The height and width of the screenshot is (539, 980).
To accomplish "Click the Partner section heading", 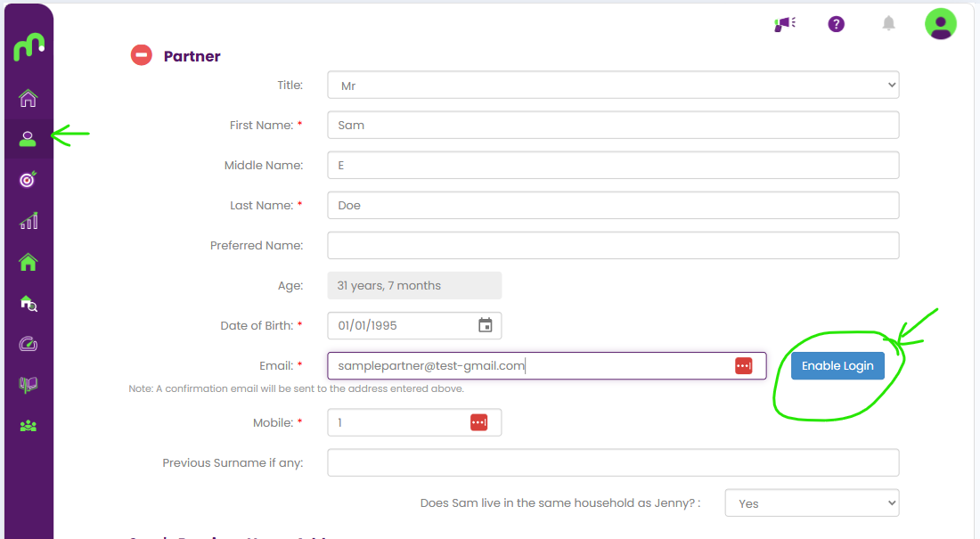I will pyautogui.click(x=192, y=56).
